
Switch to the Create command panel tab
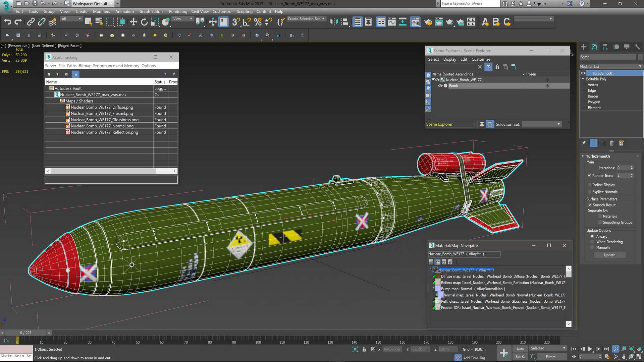584,47
